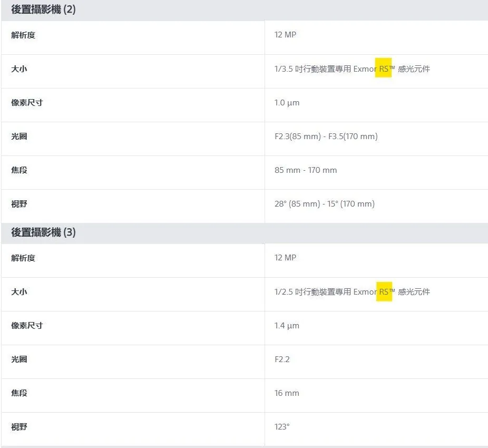This screenshot has height=448, width=488.
Task: Click the 123° field of view value
Action: coord(282,427)
